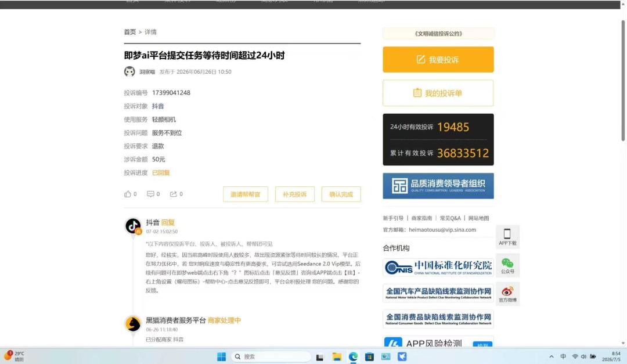The height and width of the screenshot is (364, 627).
Task: Open comments via speech bubble icon
Action: pyautogui.click(x=150, y=194)
